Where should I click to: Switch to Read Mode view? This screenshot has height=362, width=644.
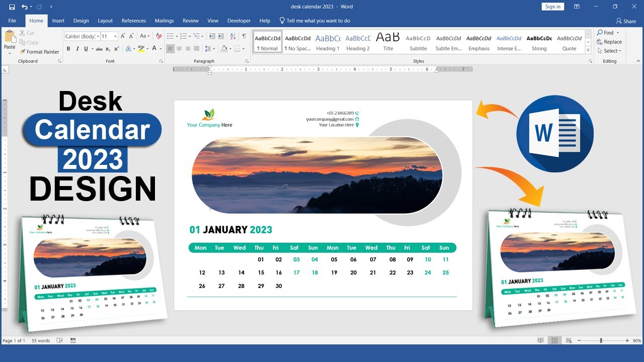pos(540,340)
